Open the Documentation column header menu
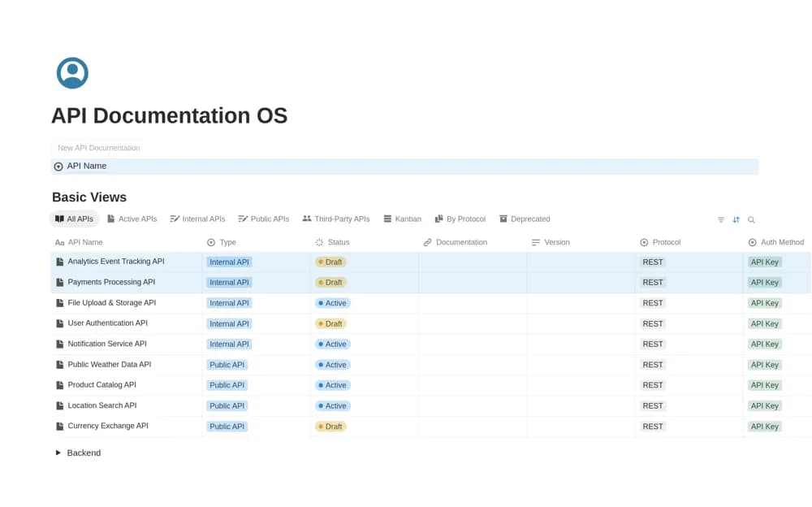812x507 pixels. [x=456, y=242]
